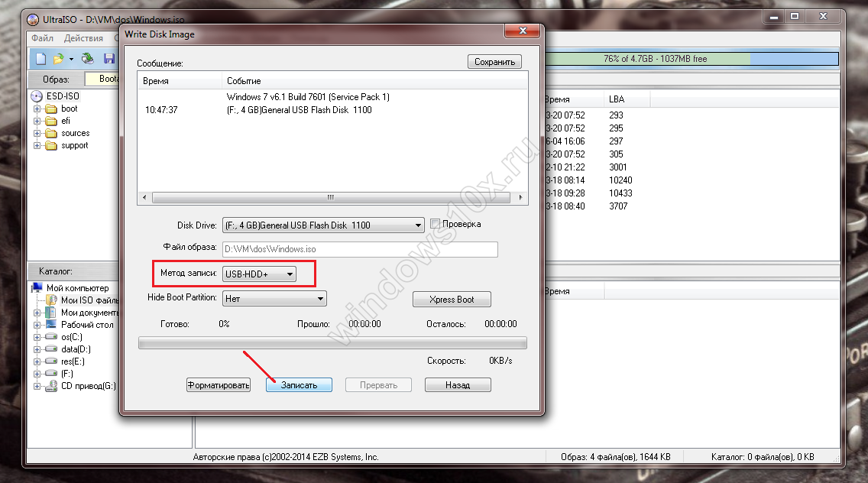
Task: Expand the Рабочий стол node
Action: click(x=37, y=325)
